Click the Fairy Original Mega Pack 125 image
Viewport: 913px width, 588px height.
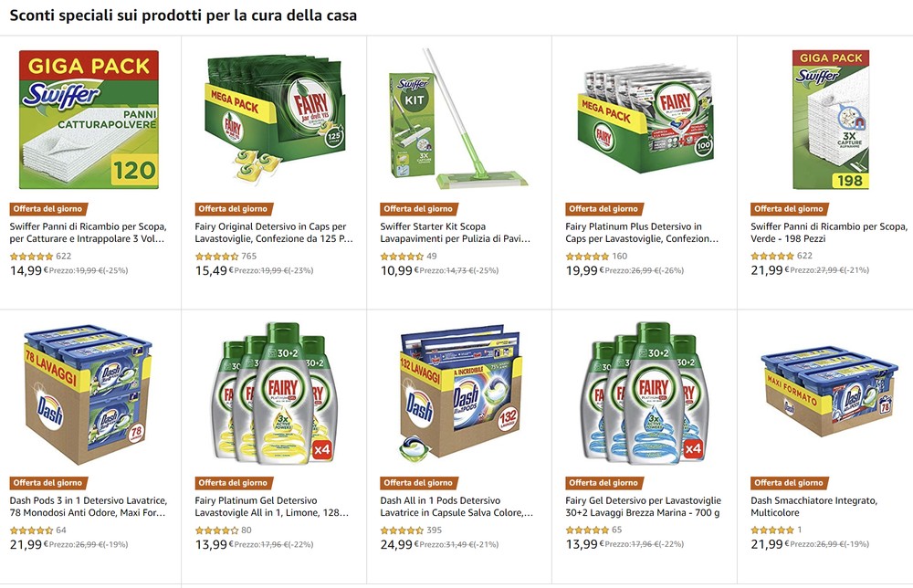pyautogui.click(x=274, y=118)
